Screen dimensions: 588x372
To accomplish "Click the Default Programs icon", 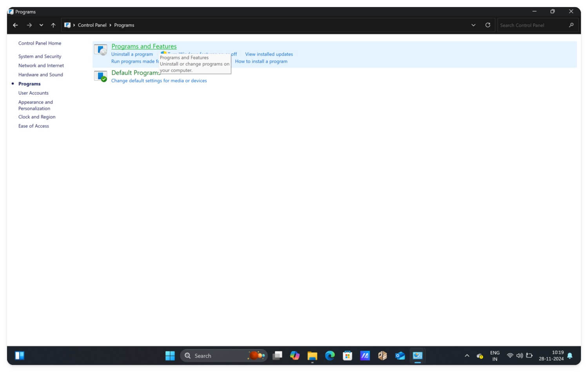I will pyautogui.click(x=100, y=76).
